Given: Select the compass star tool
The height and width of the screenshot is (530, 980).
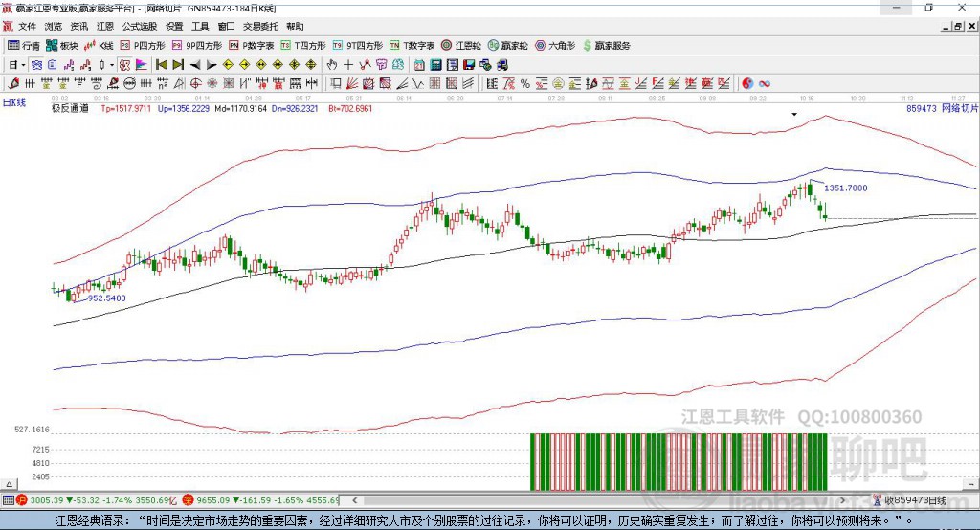Looking at the screenshot, I should pos(212,84).
